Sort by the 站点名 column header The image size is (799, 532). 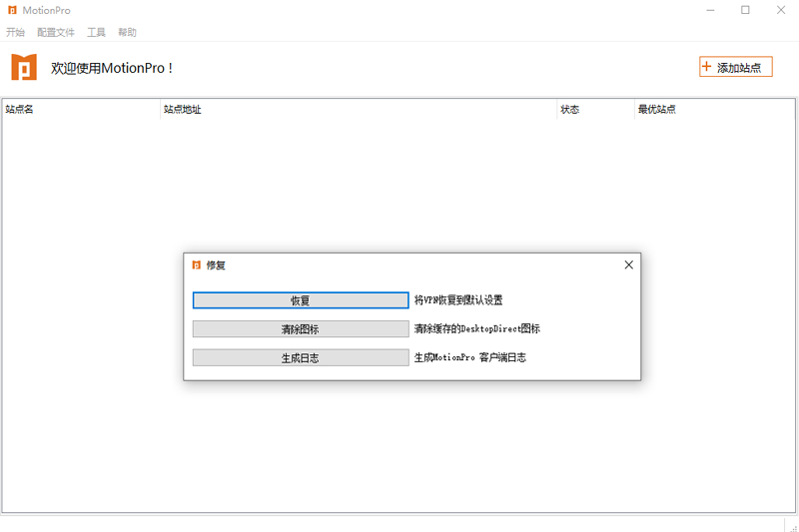(20, 110)
